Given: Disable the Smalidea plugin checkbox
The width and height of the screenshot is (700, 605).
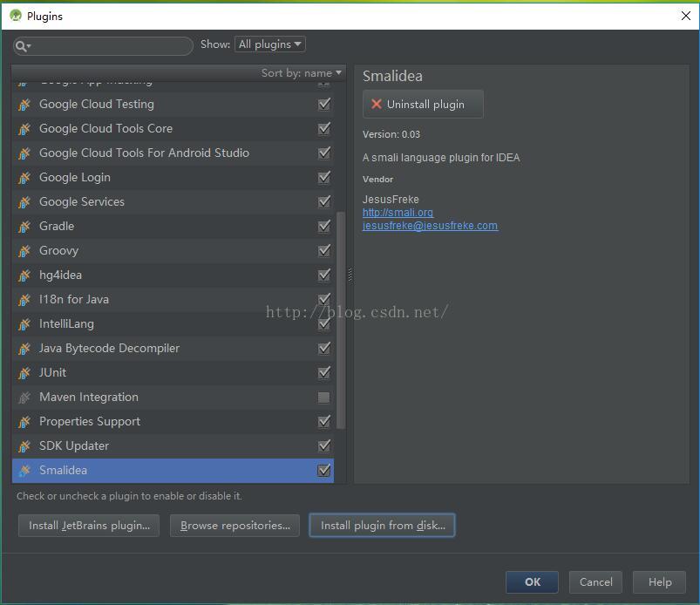Looking at the screenshot, I should pos(324,470).
